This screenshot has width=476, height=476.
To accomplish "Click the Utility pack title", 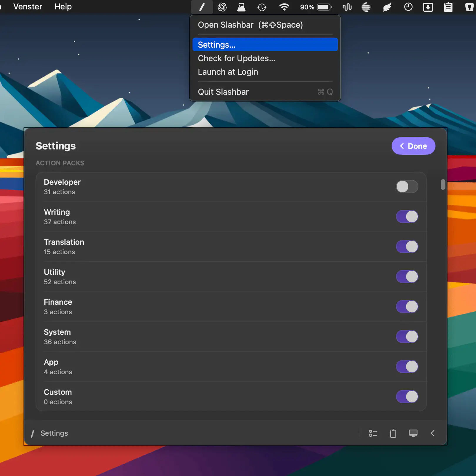I will tap(55, 272).
